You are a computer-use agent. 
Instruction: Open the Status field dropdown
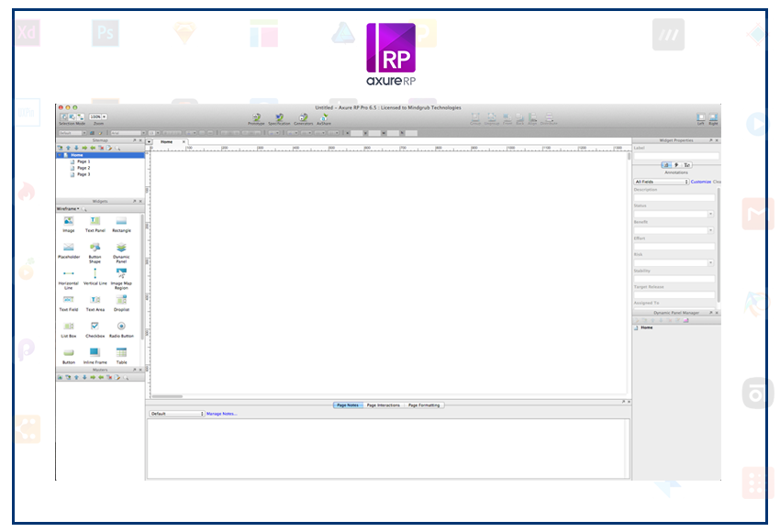[710, 215]
